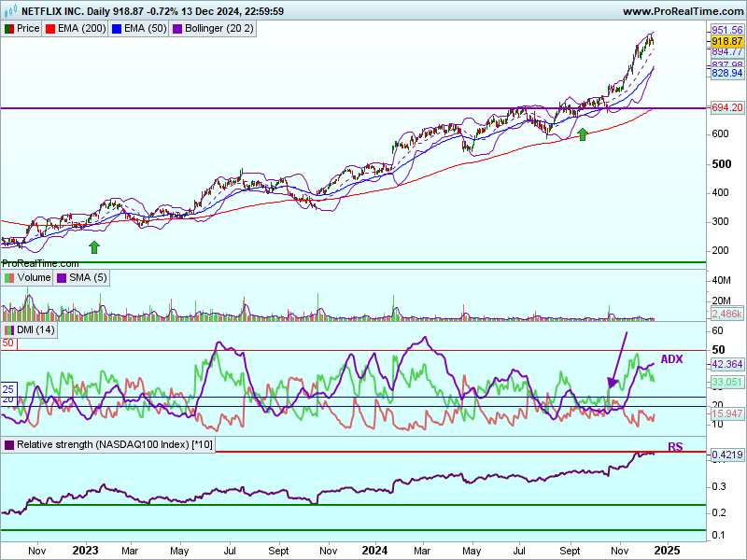The width and height of the screenshot is (747, 560).
Task: Click the 0.2 relative strength axis label
Action: (x=719, y=512)
